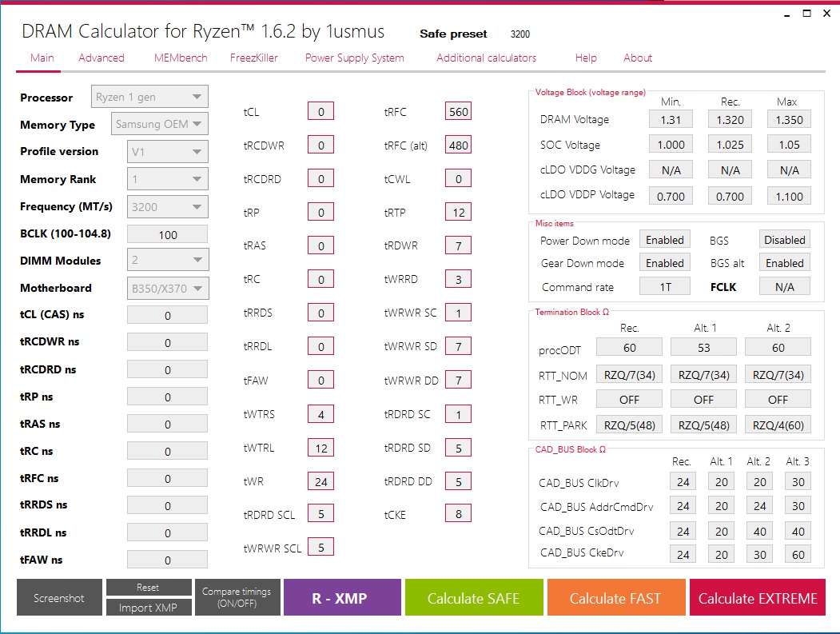Maximize the DRAM Calculator window
Viewport: 840px width, 634px height.
pyautogui.click(x=806, y=14)
